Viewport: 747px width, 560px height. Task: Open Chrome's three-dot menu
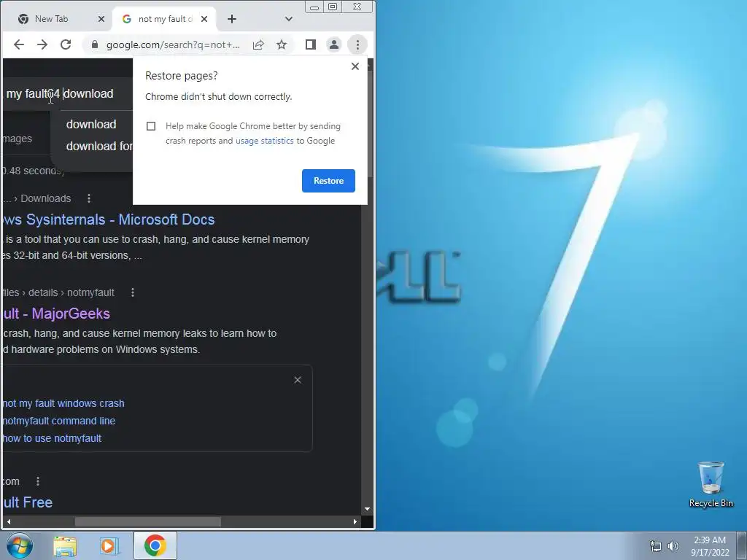coord(357,44)
